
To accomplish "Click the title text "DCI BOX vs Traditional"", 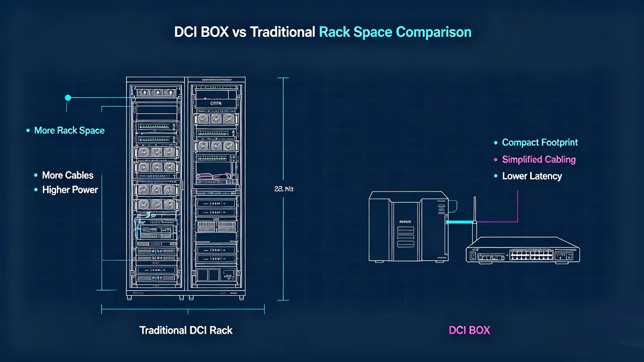I will (x=245, y=32).
